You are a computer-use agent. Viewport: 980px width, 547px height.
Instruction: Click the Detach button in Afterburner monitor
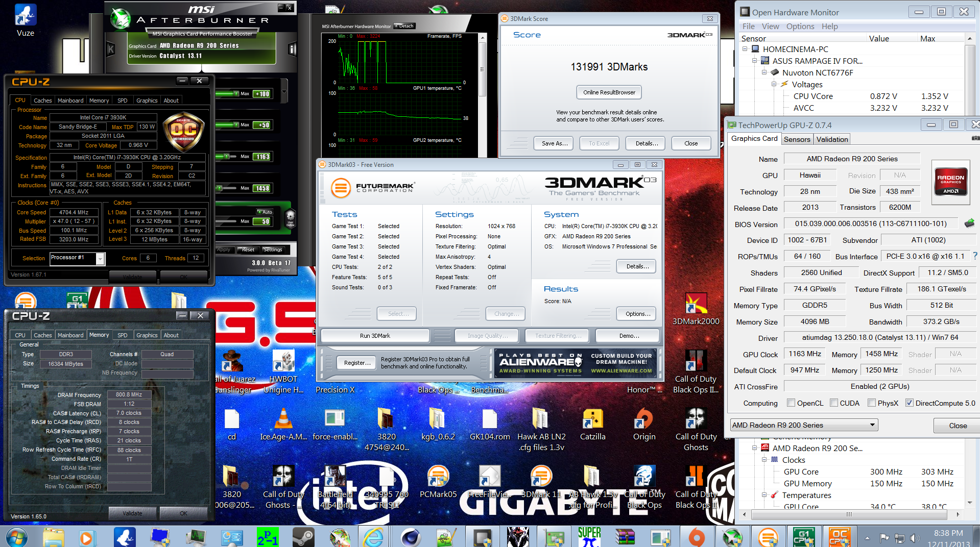tap(405, 26)
